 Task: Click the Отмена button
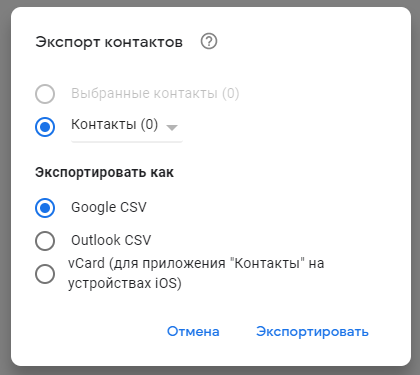tap(193, 331)
